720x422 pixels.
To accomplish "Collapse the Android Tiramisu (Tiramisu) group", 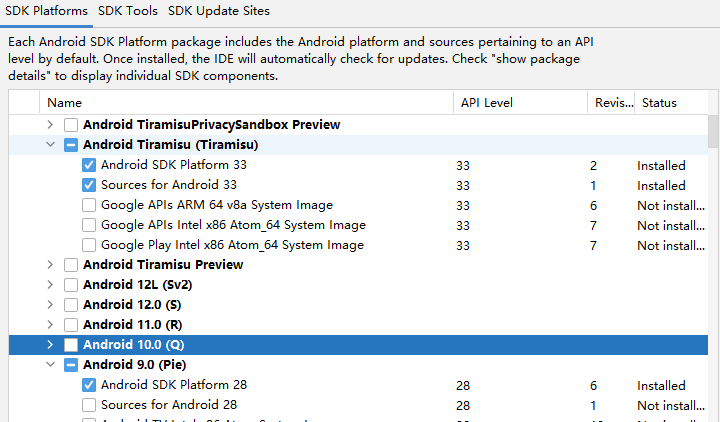I will click(51, 145).
